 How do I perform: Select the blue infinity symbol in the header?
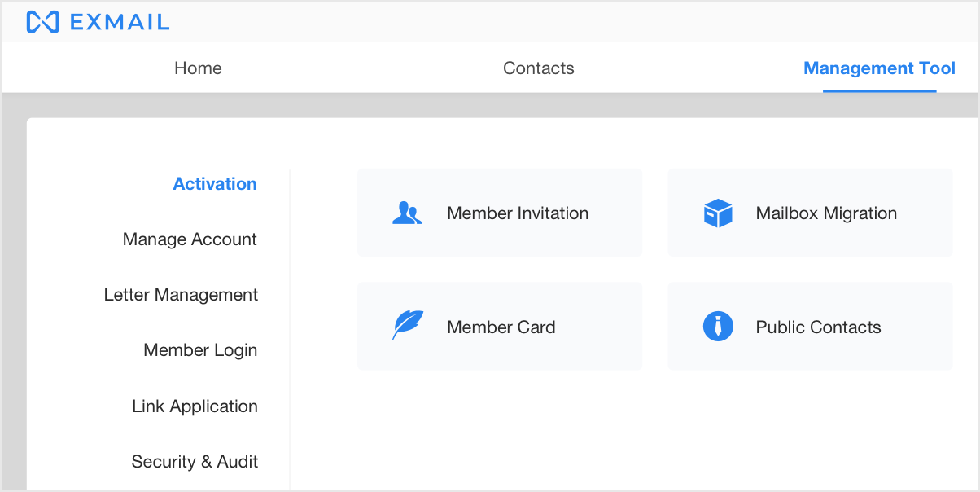click(41, 21)
